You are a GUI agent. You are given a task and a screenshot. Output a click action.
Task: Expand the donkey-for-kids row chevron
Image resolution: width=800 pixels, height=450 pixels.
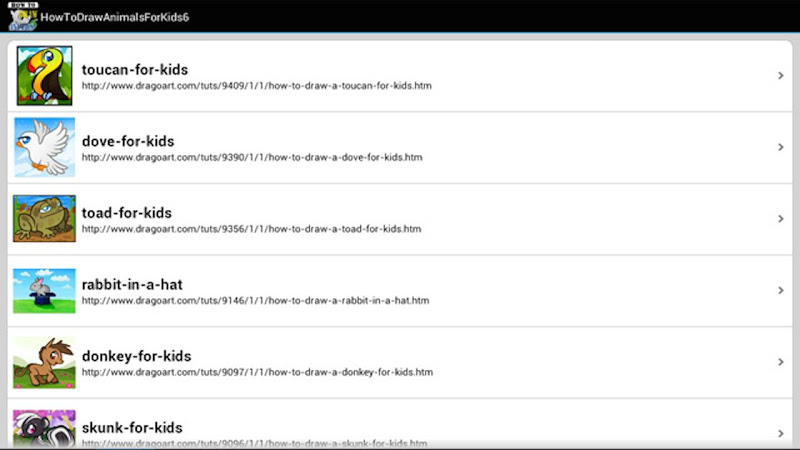click(x=781, y=362)
